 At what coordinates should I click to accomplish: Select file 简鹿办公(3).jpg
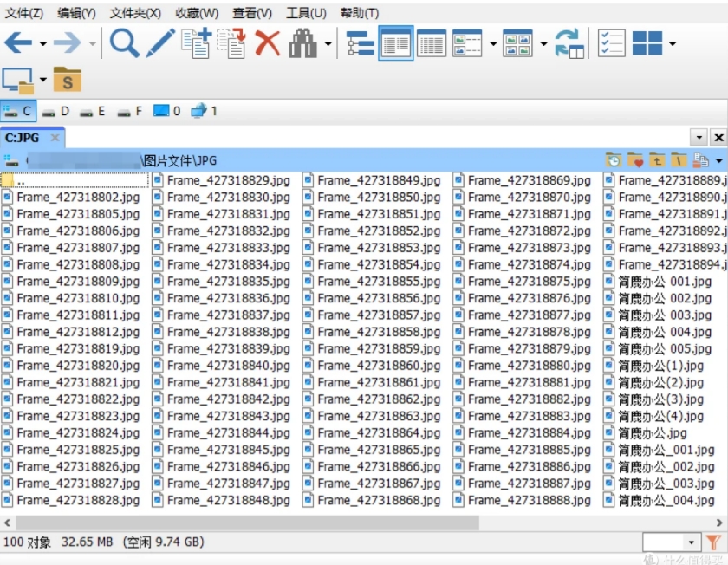click(x=654, y=399)
